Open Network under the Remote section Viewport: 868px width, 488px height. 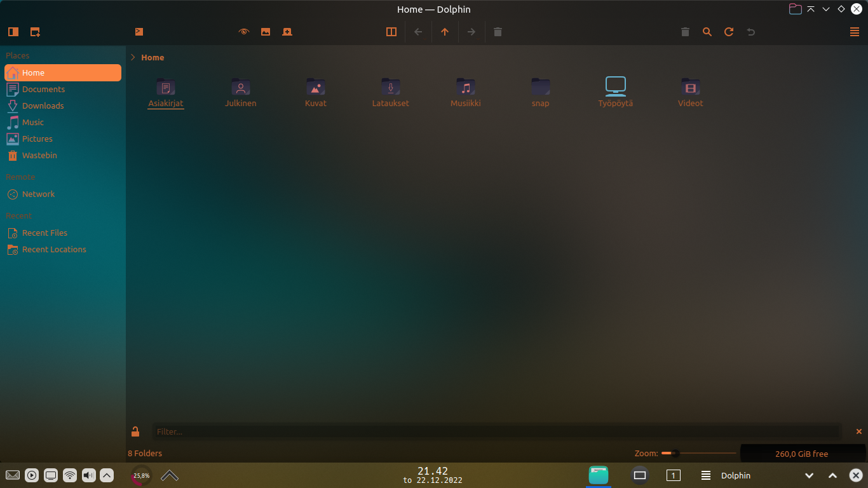coord(38,194)
